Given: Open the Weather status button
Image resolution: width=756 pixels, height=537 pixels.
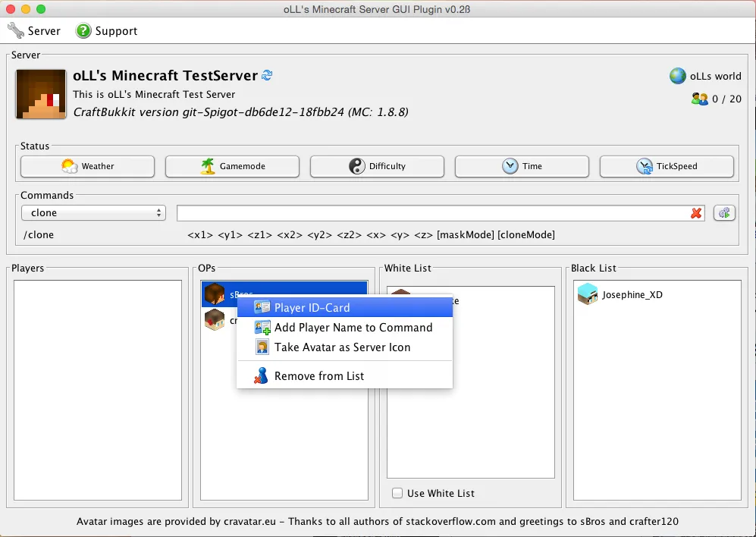Looking at the screenshot, I should click(87, 166).
